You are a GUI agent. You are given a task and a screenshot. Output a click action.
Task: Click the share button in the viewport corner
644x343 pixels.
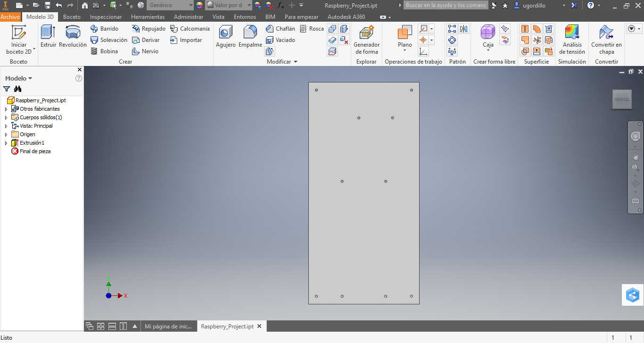tap(633, 295)
